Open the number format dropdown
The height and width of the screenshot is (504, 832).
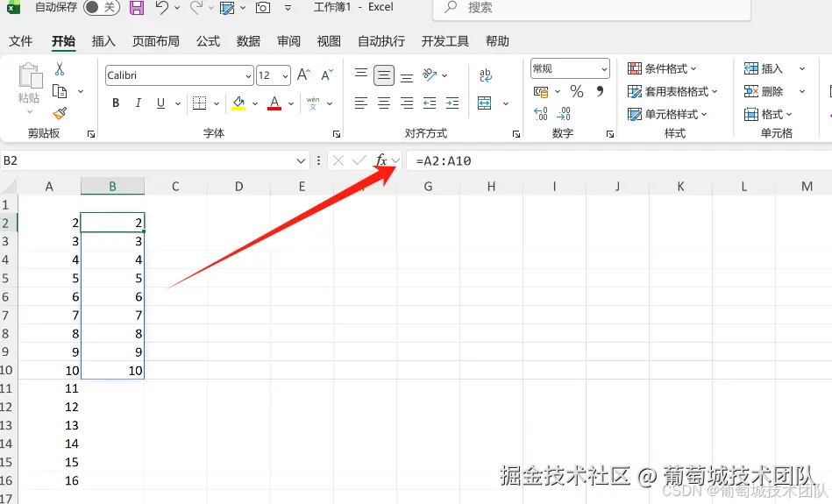[604, 69]
